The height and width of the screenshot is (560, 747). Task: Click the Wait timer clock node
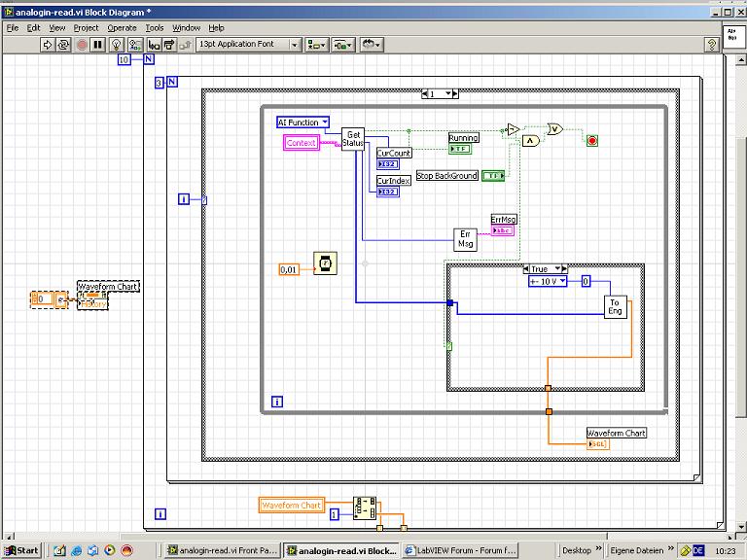click(x=324, y=262)
